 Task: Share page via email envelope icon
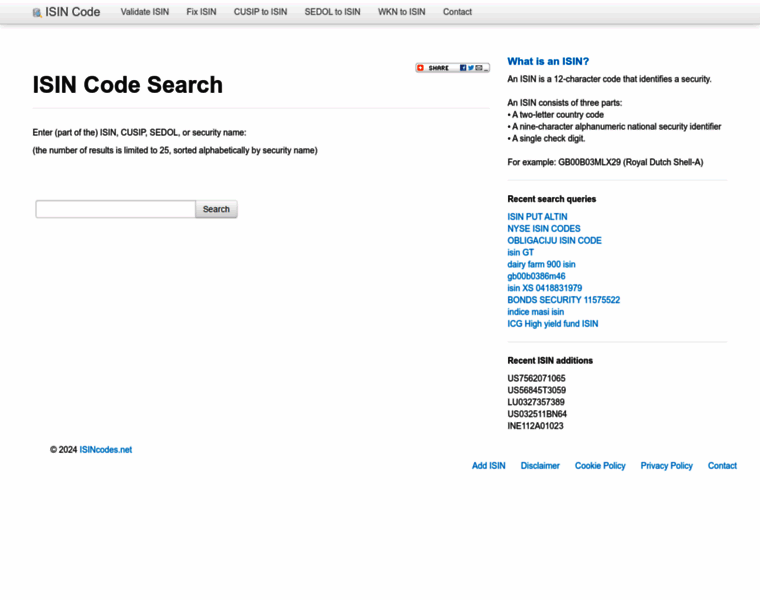(480, 68)
